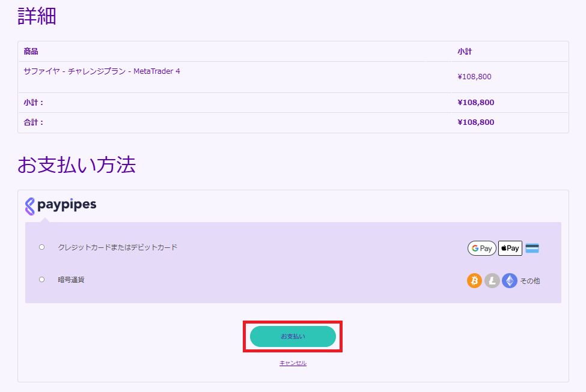Image resolution: width=586 pixels, height=392 pixels.
Task: Click the product row price ¥108,800
Action: pyautogui.click(x=474, y=76)
